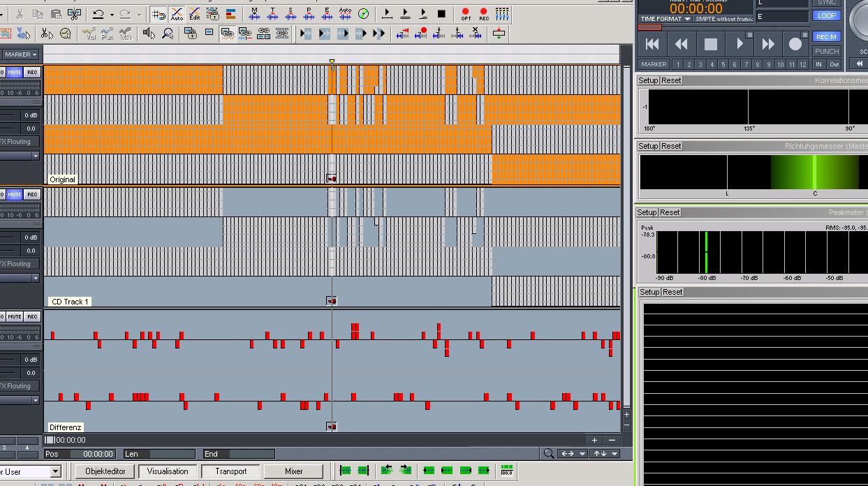
Task: Open the horizontal zoom arrows dropdown
Action: pos(582,454)
